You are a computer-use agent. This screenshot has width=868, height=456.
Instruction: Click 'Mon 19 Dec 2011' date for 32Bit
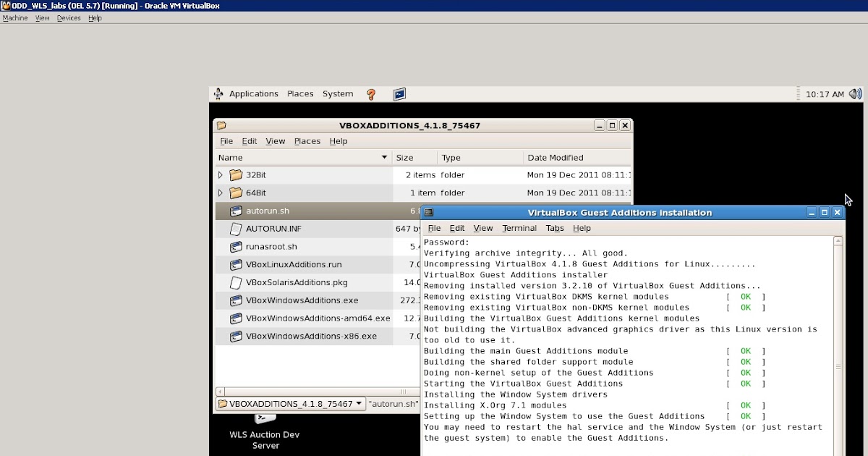[x=579, y=175]
